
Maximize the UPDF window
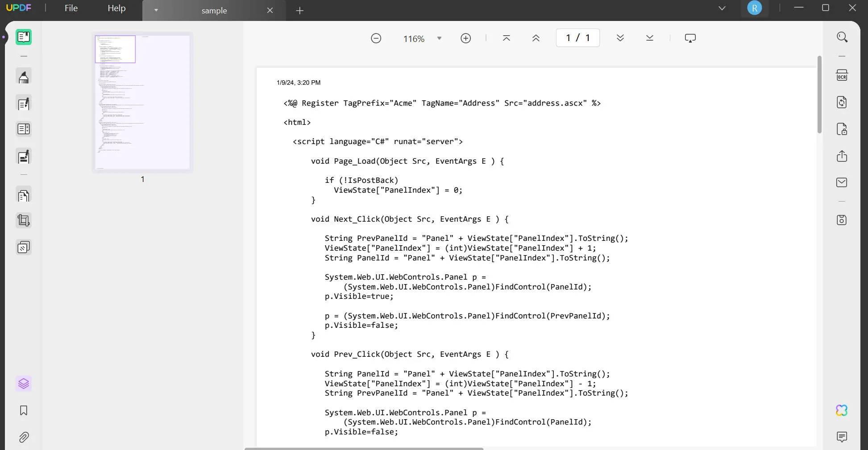(826, 8)
